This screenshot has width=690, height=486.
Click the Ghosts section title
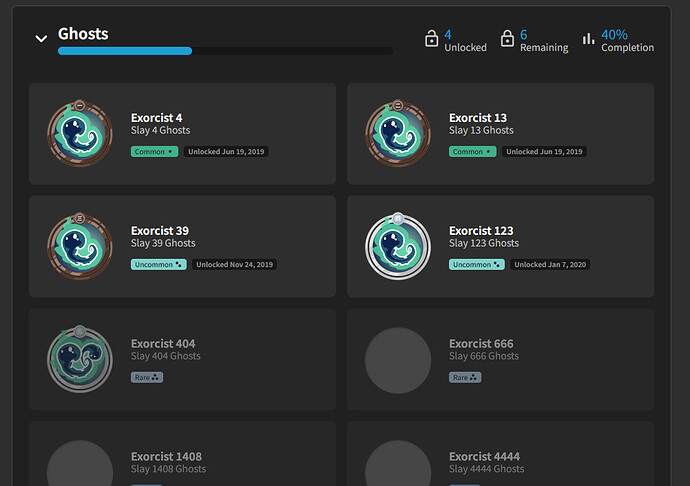(x=83, y=34)
